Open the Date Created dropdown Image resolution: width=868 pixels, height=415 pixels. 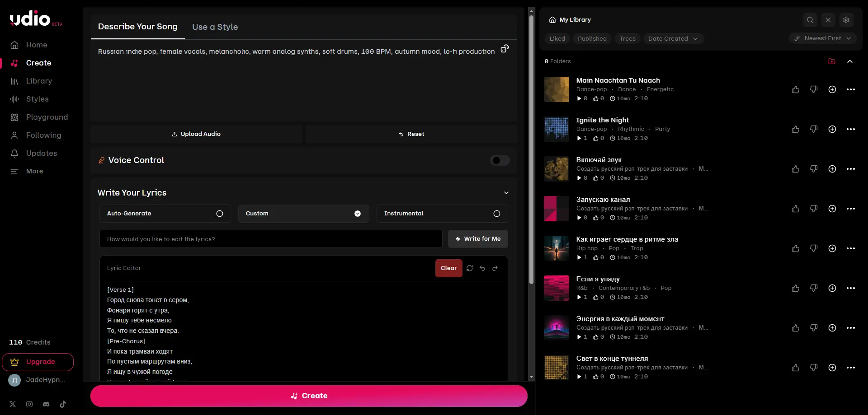673,39
